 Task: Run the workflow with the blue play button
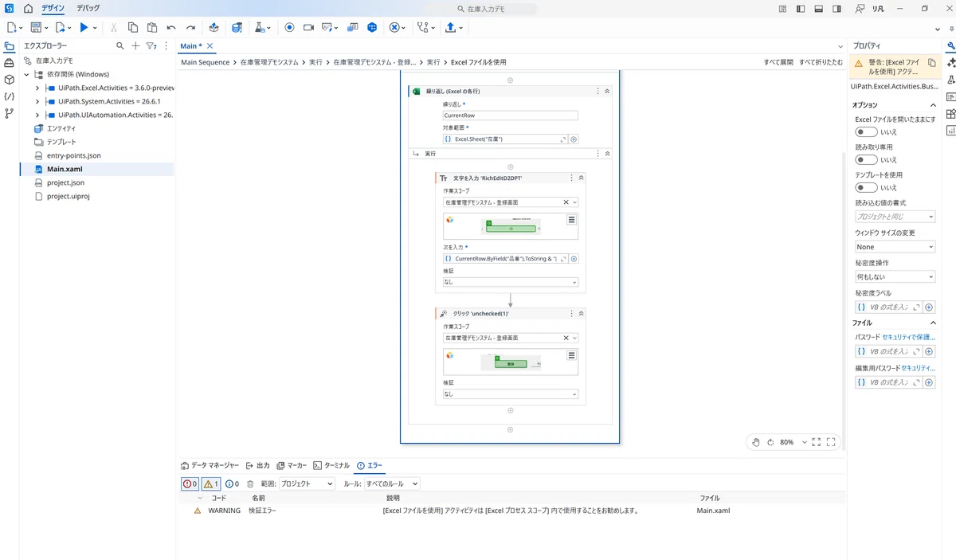[x=83, y=27]
